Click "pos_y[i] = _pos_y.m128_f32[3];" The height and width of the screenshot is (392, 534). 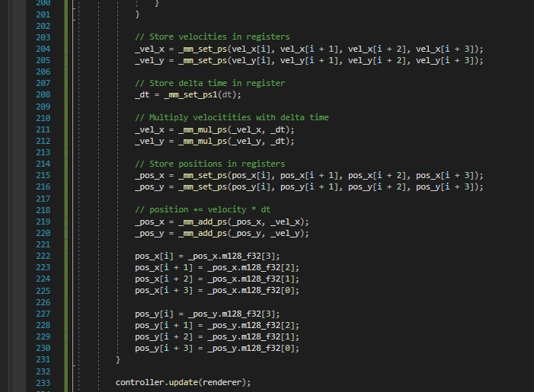(x=207, y=314)
